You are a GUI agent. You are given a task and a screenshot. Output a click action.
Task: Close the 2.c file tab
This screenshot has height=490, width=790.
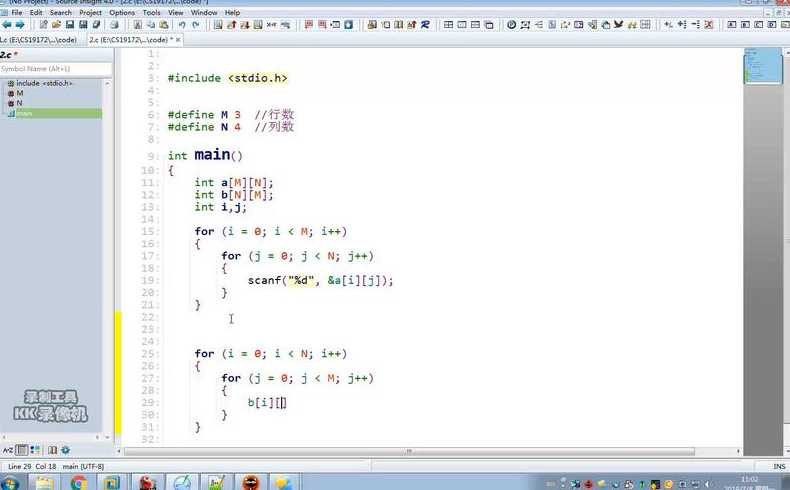pos(178,39)
